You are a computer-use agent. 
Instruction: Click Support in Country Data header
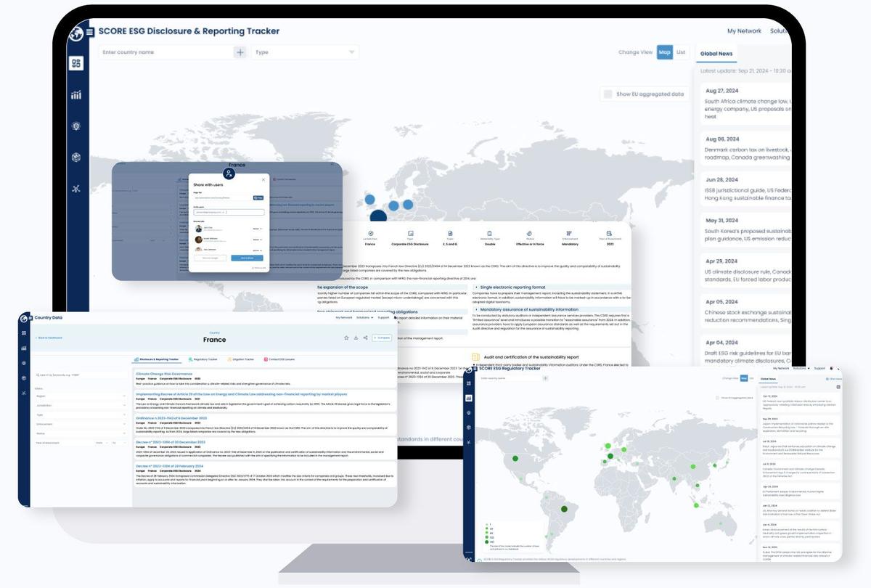pyautogui.click(x=383, y=317)
